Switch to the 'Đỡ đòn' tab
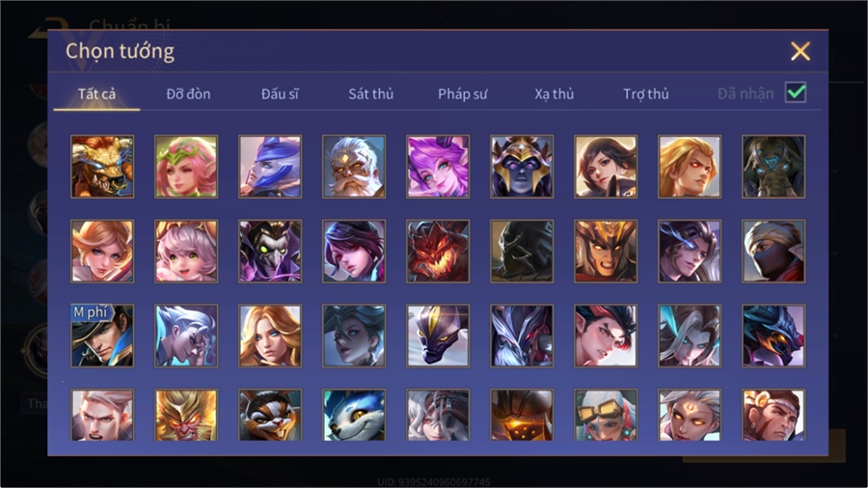868x488 pixels. coord(188,95)
